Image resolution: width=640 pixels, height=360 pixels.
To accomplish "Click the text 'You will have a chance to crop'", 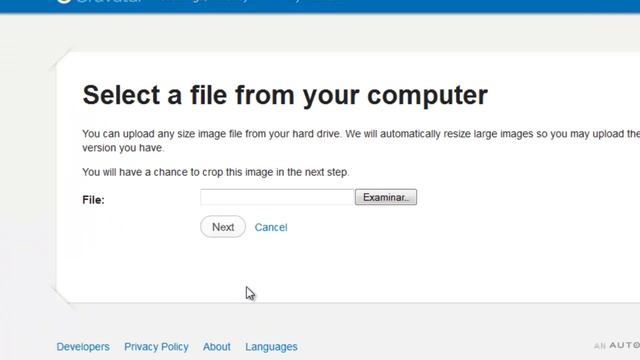I will coord(154,172).
